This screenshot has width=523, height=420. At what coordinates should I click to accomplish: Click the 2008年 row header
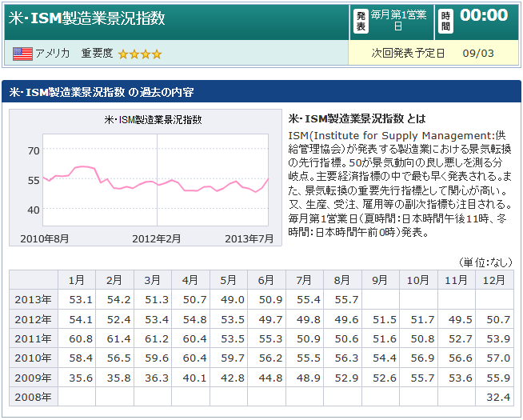(x=34, y=397)
